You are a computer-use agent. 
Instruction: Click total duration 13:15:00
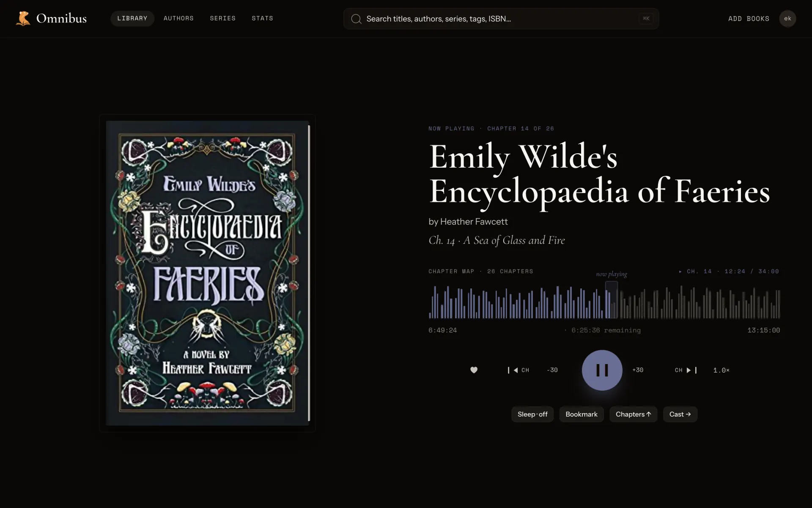tap(763, 330)
